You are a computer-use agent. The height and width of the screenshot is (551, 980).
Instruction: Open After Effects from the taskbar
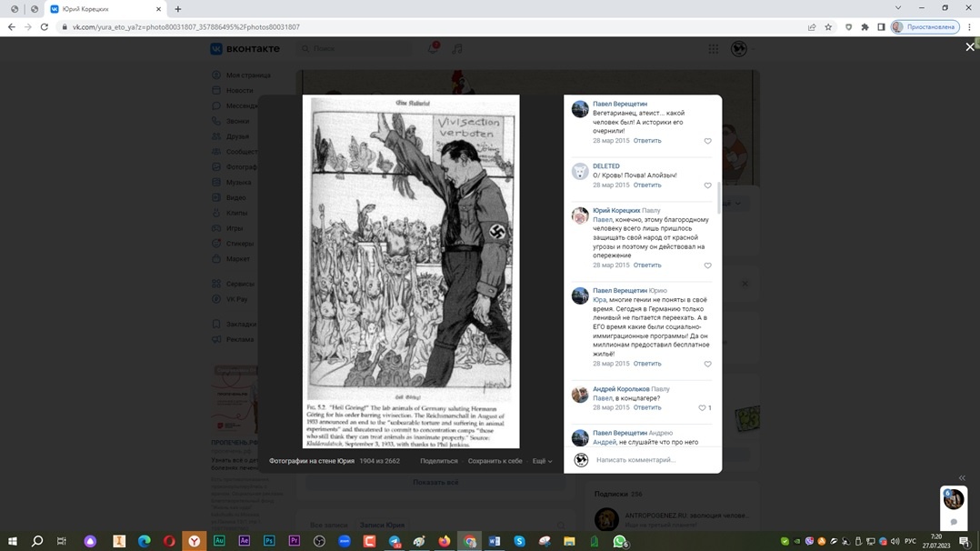click(x=245, y=541)
